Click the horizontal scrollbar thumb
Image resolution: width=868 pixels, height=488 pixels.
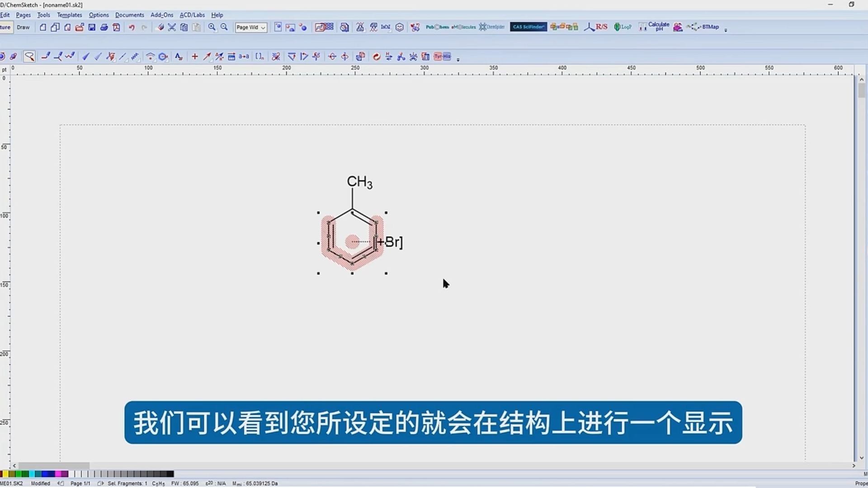(54, 465)
